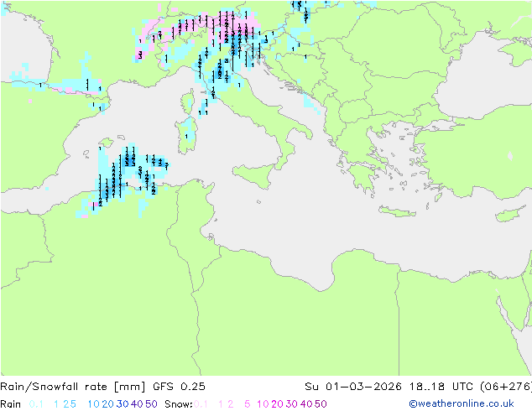Click the 'Rain' legend label
This screenshot has height=411, width=532.
point(11,404)
